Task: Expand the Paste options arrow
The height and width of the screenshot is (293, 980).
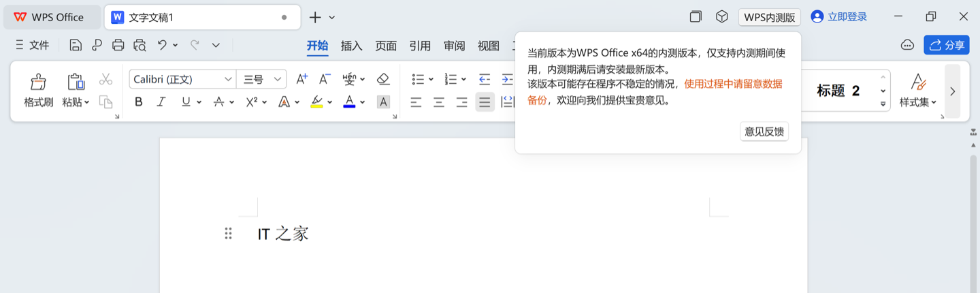Action: 86,102
